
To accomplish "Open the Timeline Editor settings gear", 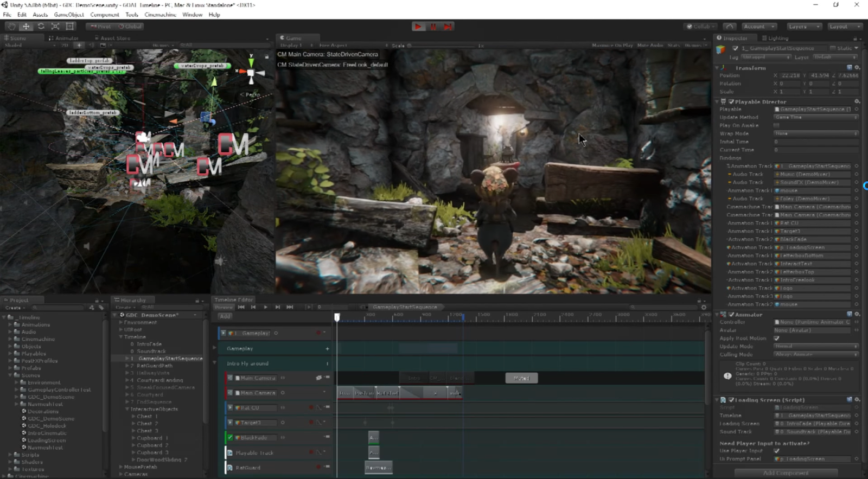I will [704, 307].
